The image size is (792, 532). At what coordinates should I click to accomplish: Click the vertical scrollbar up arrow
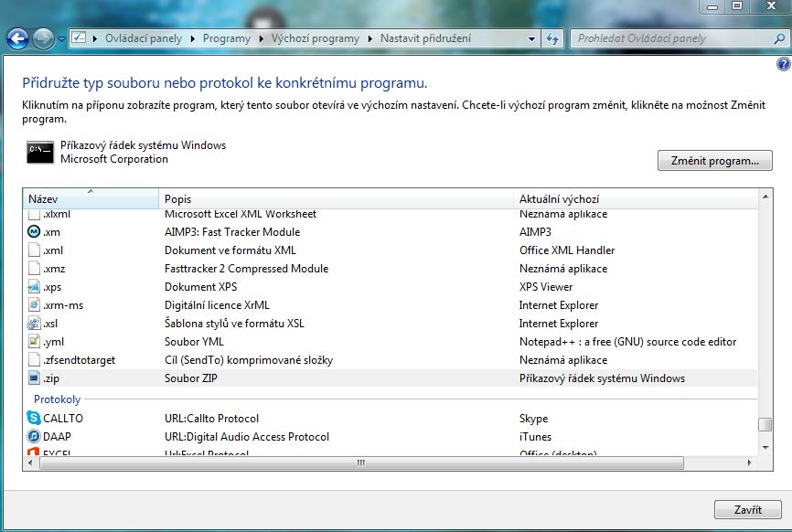(765, 197)
